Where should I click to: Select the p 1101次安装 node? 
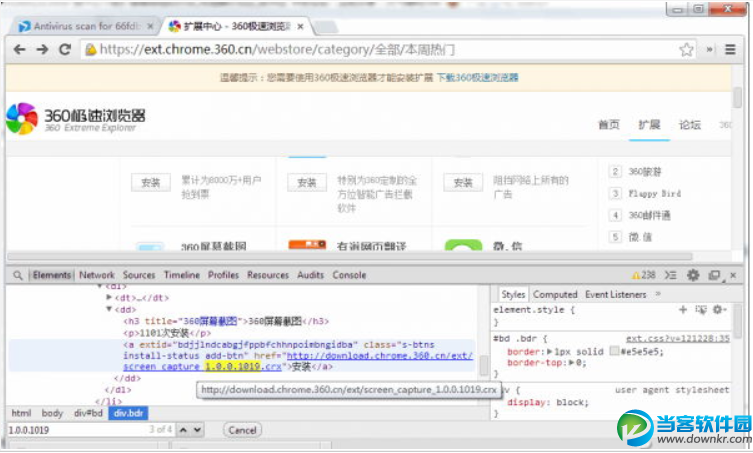click(x=167, y=333)
